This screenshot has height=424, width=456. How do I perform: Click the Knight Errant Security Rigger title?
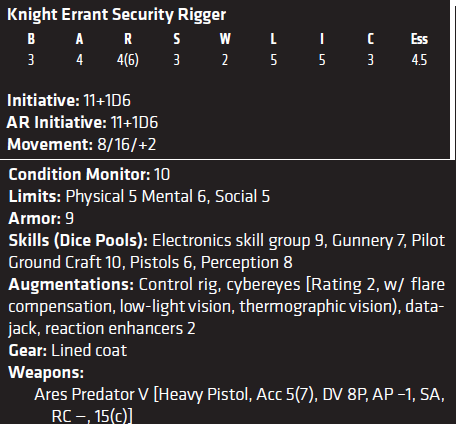coord(117,15)
